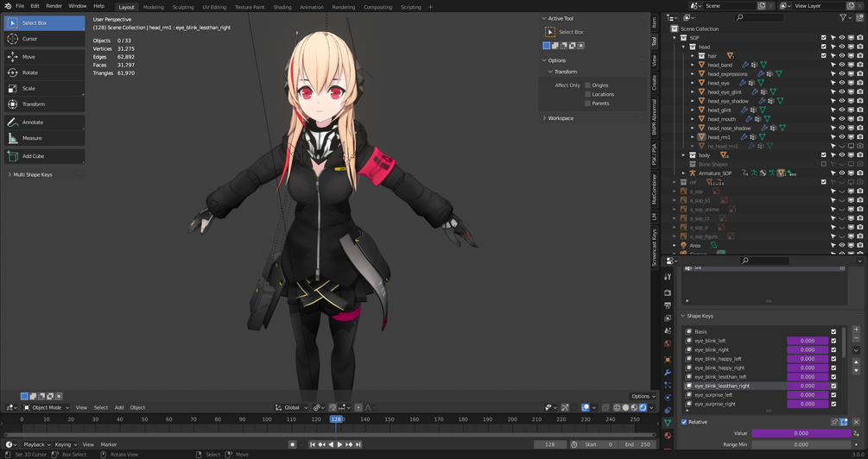The image size is (868, 459).
Task: Enable Affect Only Parents checkbox
Action: [x=588, y=104]
